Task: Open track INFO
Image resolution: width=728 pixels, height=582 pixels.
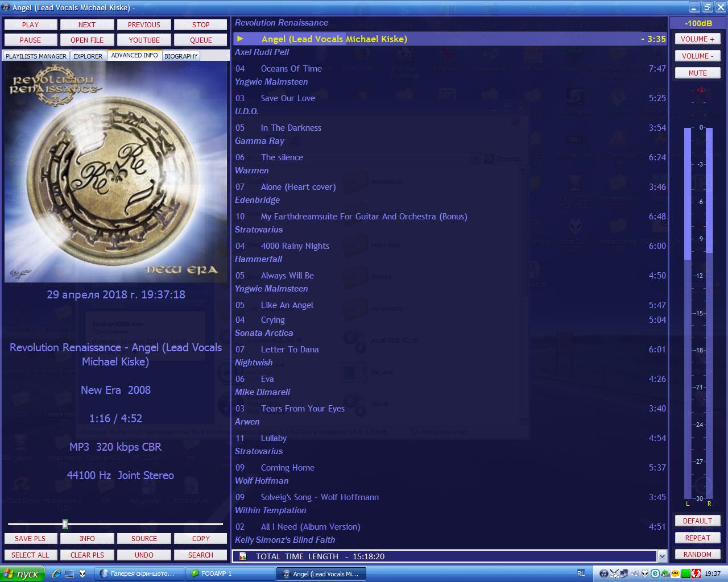Action: (87, 538)
